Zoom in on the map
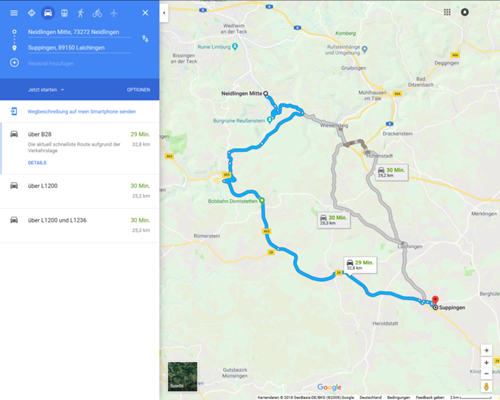The image size is (500, 400). click(x=486, y=363)
